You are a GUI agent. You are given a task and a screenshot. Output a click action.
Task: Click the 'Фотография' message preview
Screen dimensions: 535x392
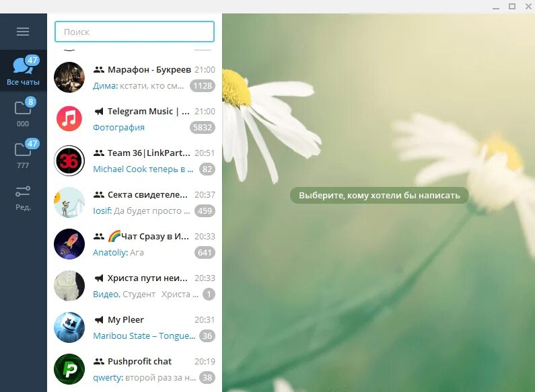tap(118, 128)
